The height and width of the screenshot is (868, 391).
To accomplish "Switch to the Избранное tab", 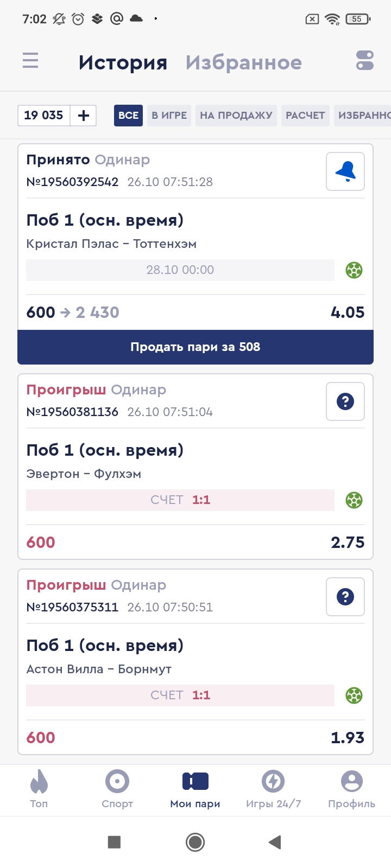I will (243, 63).
